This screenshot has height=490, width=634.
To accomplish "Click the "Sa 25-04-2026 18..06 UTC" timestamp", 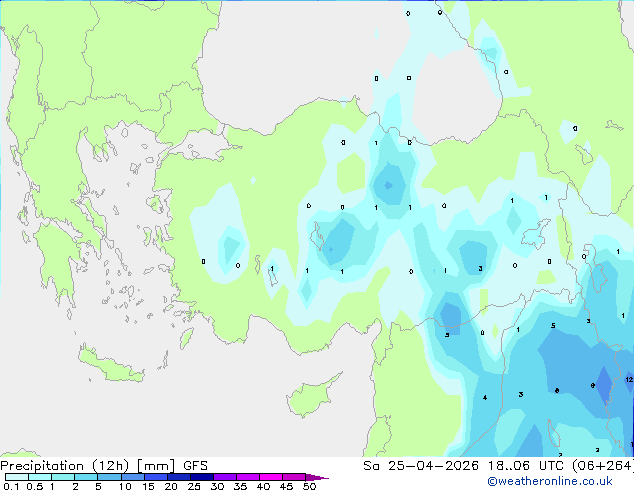I will coord(465,466).
